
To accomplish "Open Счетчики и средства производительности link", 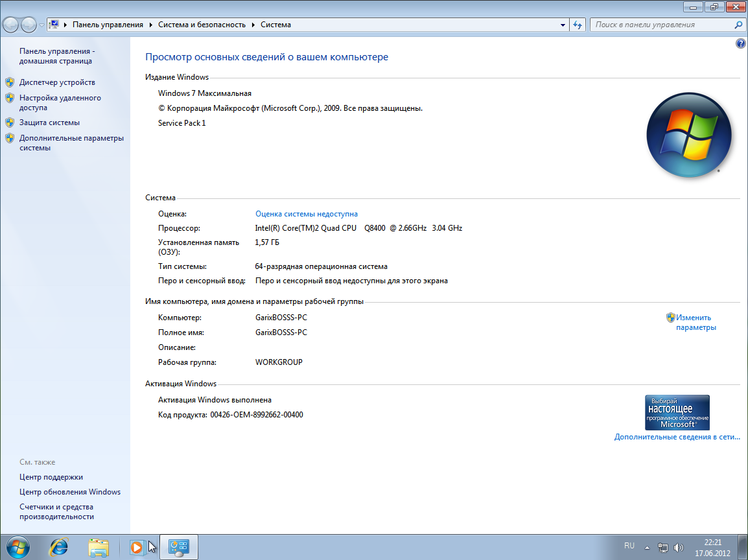I will pos(57,511).
